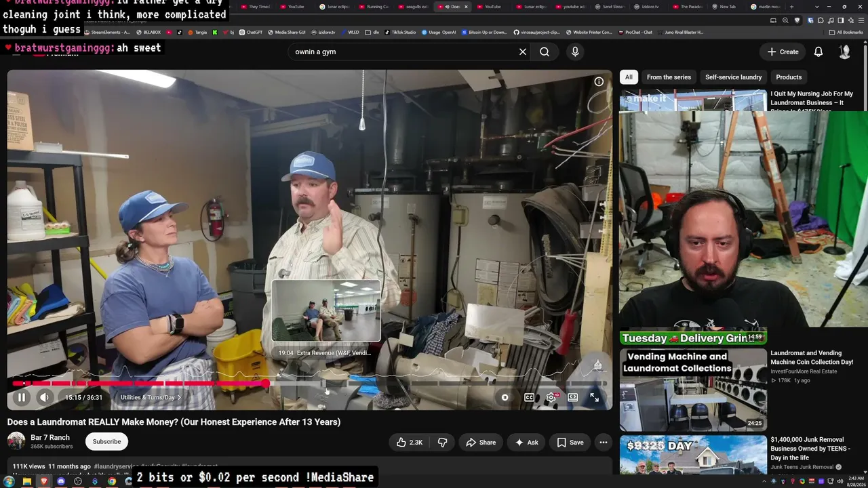Click the Share button

481,443
